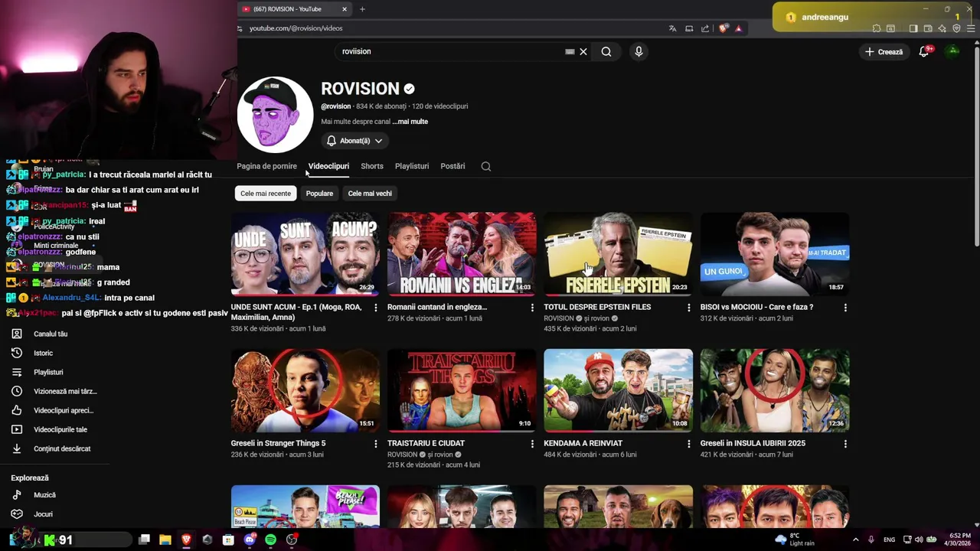Open the Abonat(ă) subscription dropdown
The height and width of the screenshot is (551, 980).
(x=354, y=141)
